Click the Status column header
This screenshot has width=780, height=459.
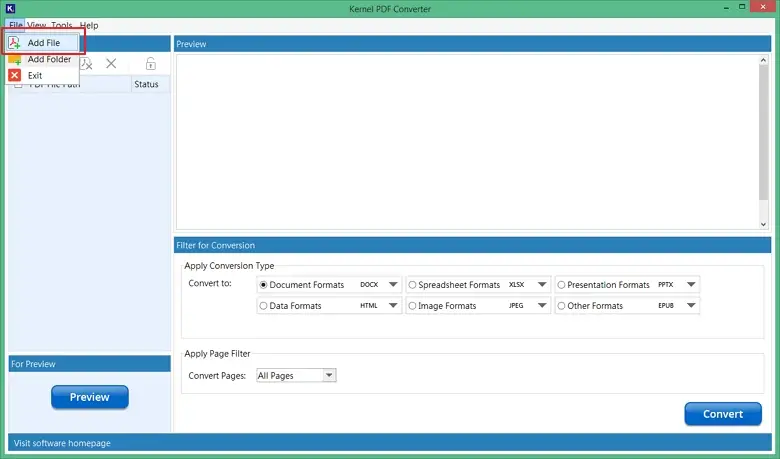(x=151, y=84)
